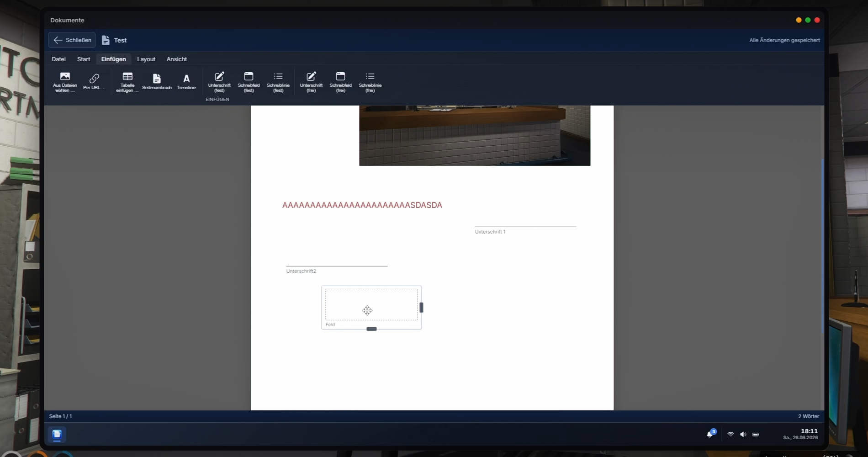Select the Einfügen tab
Screen dimensions: 868x457
tap(113, 59)
